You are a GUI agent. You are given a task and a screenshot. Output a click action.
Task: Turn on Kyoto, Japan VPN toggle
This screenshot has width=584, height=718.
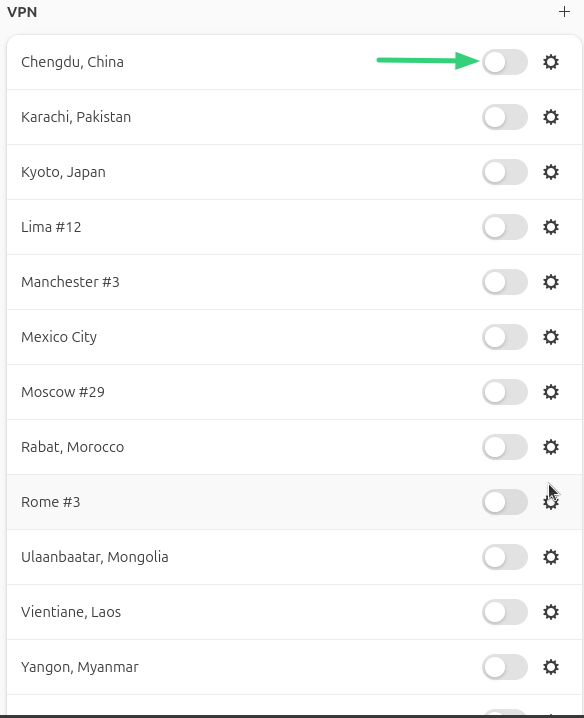(x=505, y=172)
